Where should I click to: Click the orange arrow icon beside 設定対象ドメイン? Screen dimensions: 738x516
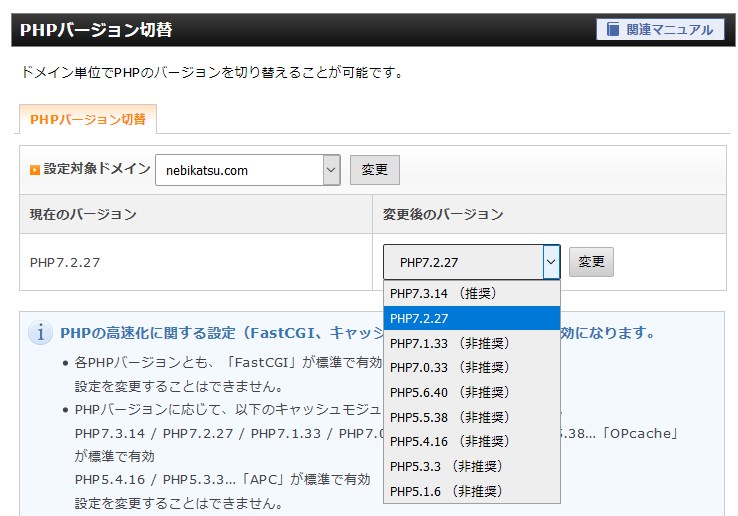[35, 170]
